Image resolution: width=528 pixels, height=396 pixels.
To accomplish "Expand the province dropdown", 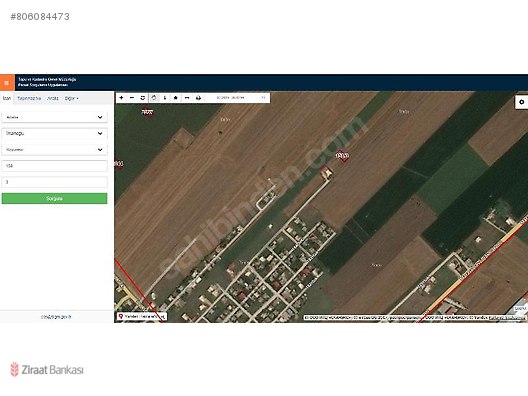I will coord(55,117).
